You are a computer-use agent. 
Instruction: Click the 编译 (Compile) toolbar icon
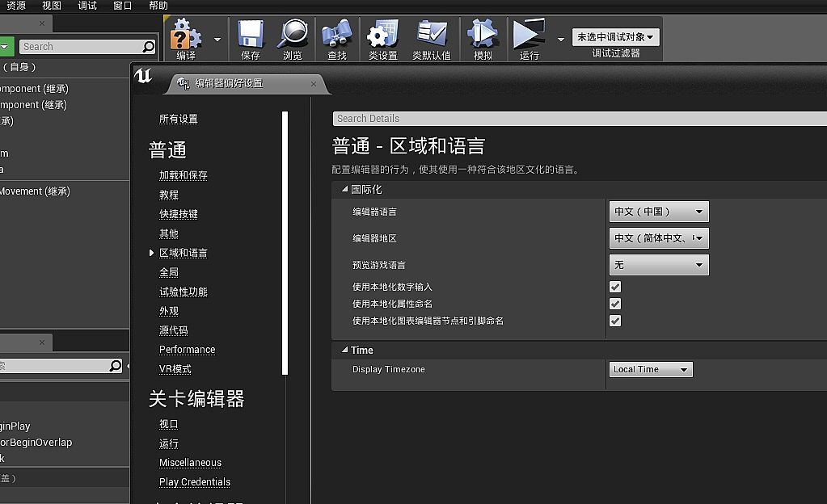(186, 36)
